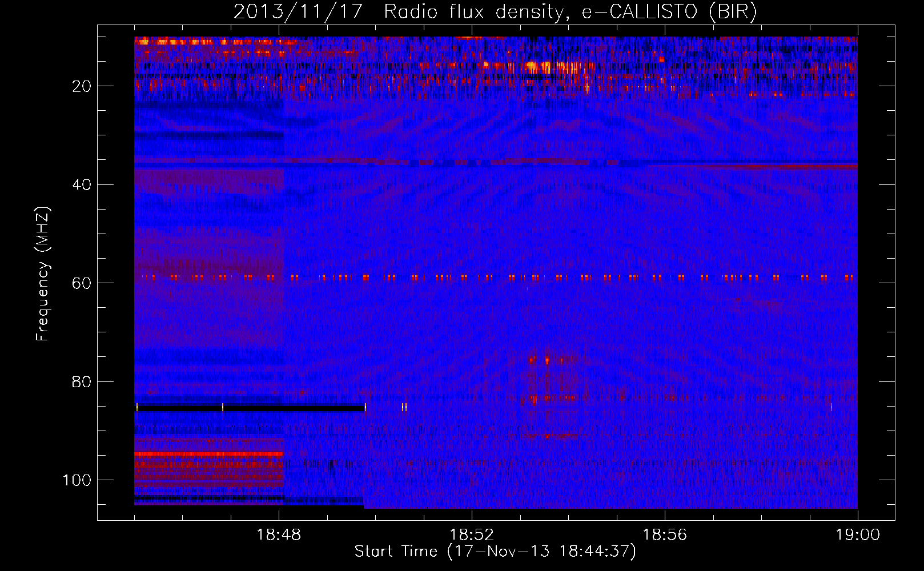The width and height of the screenshot is (924, 571).
Task: Click the 20 MHz frequency tick label
Action: coord(82,86)
